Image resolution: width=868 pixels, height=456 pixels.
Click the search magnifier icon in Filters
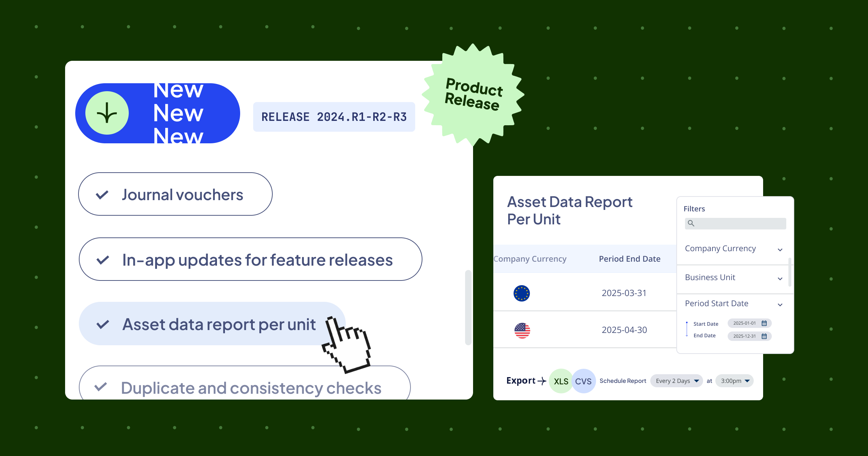[x=690, y=223]
